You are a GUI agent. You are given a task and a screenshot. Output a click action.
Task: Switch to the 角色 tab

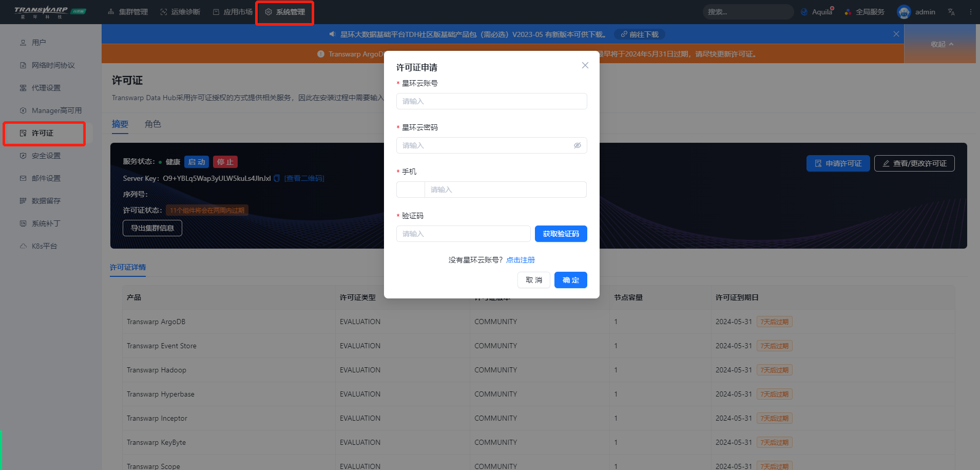tap(152, 124)
